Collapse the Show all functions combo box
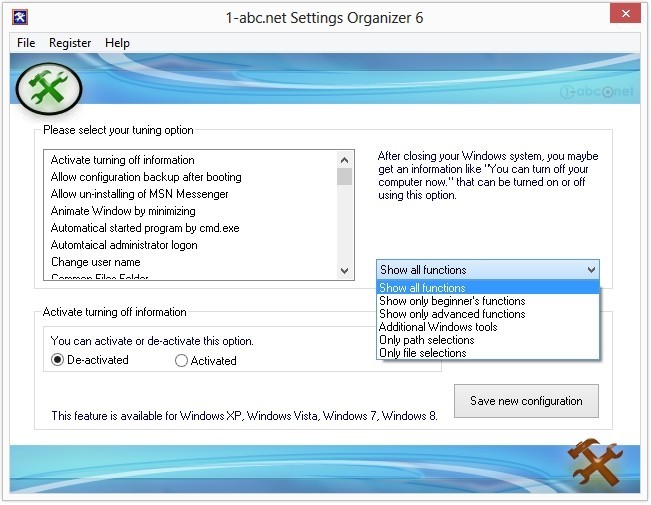 pyautogui.click(x=590, y=270)
